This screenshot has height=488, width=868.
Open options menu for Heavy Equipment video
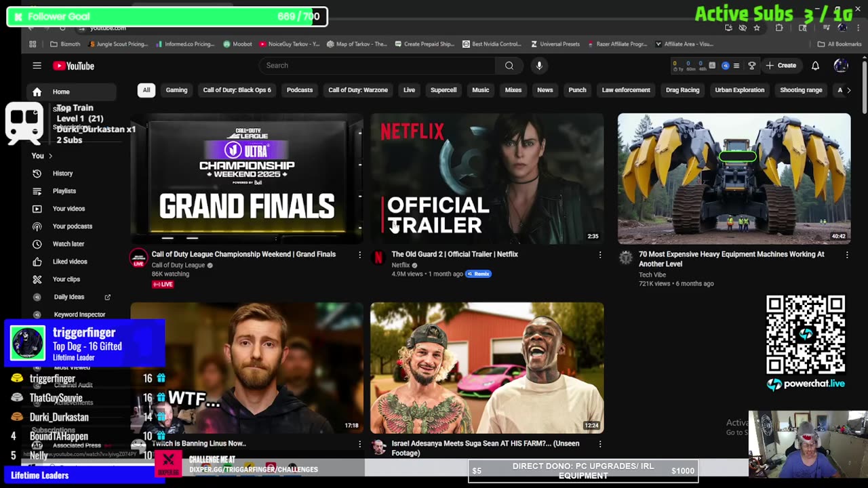pyautogui.click(x=847, y=255)
